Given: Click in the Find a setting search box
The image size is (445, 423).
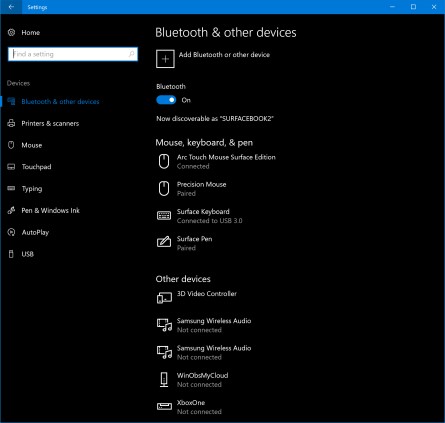Looking at the screenshot, I should 73,54.
